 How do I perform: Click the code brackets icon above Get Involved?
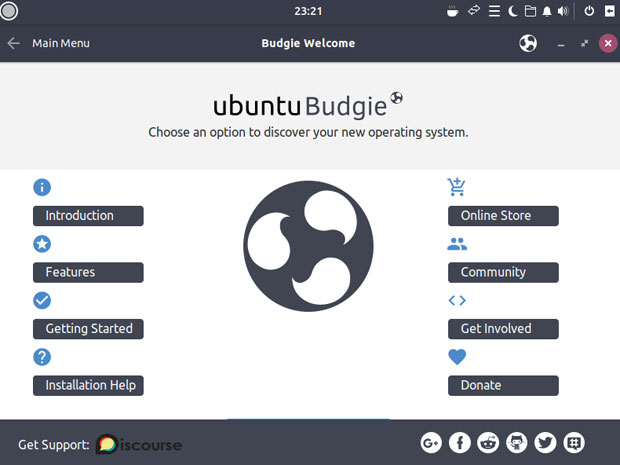[457, 301]
